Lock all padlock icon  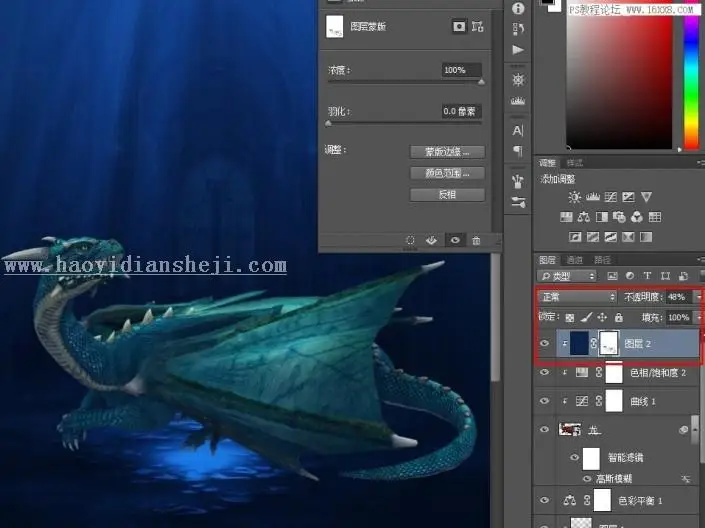(619, 318)
